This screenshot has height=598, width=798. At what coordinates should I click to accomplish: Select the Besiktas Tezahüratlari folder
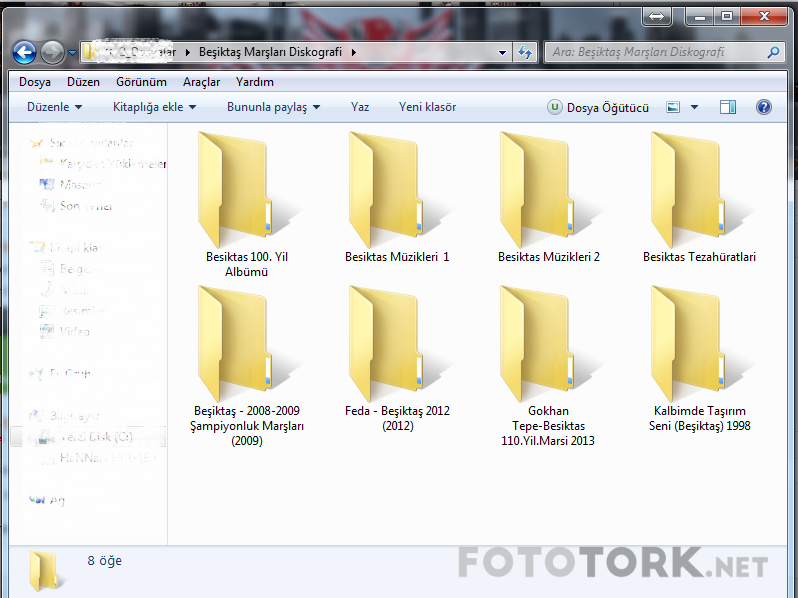click(699, 198)
